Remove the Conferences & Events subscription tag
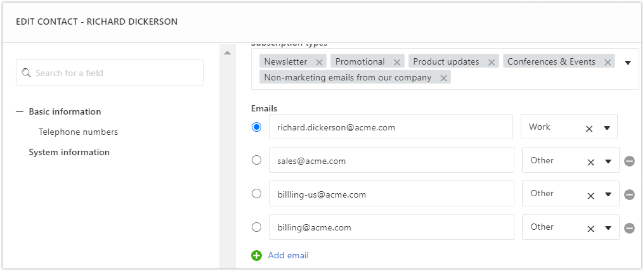Screen dimensions: 644x271 pos(608,61)
